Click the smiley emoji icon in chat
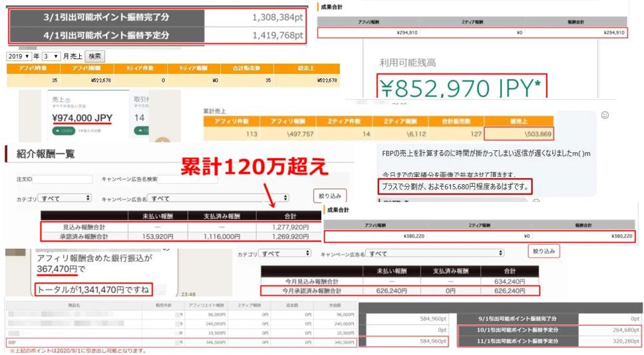The image size is (644, 355). [605, 115]
